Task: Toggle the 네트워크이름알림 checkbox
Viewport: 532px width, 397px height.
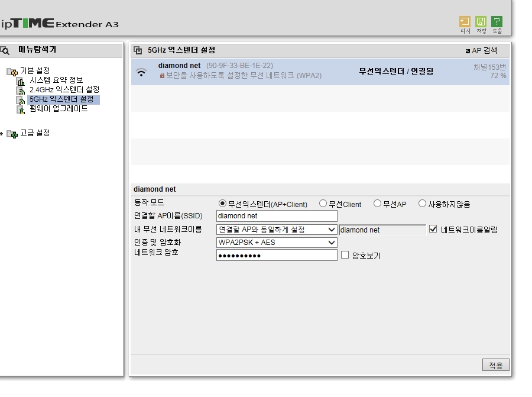Action: [x=433, y=229]
